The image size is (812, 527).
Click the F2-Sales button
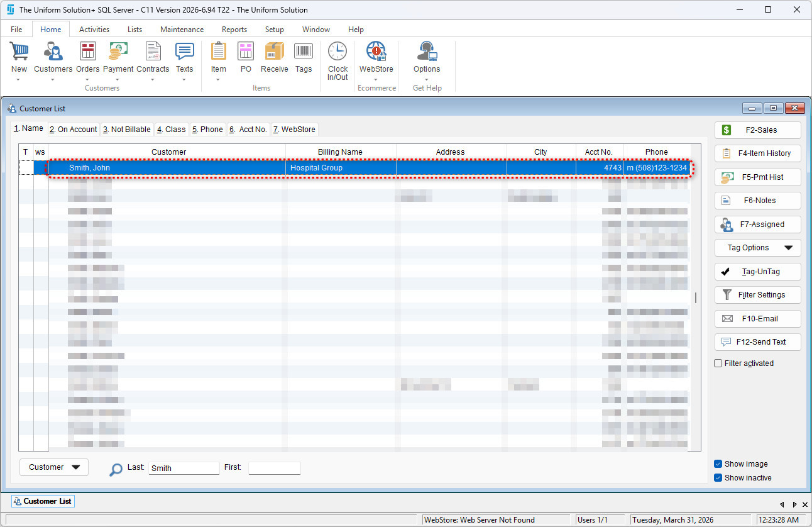tap(757, 130)
